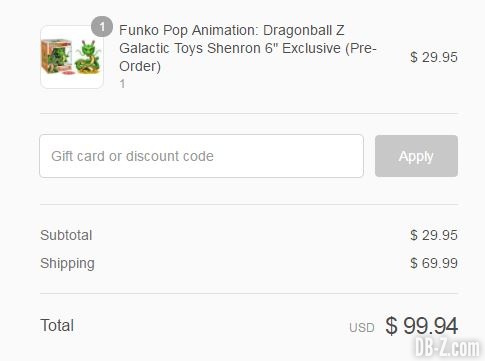Click the DB-Z.com watermark logo
Image resolution: width=485 pixels, height=361 pixels.
448,347
